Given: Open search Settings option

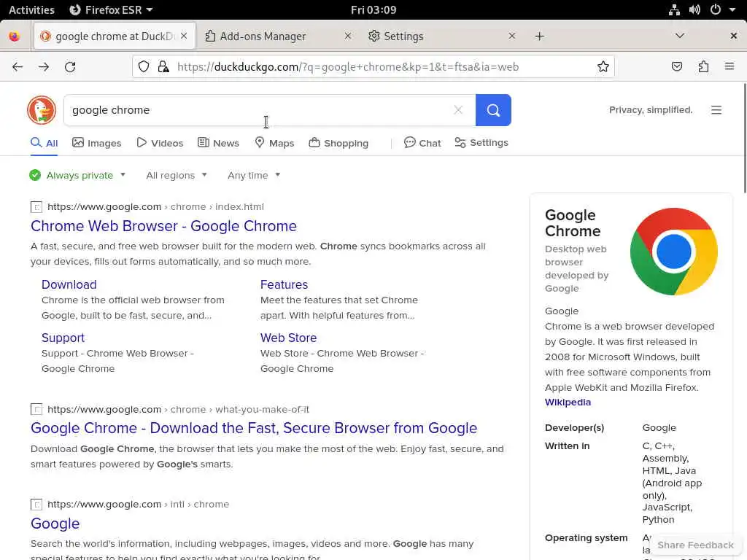Looking at the screenshot, I should click(481, 143).
